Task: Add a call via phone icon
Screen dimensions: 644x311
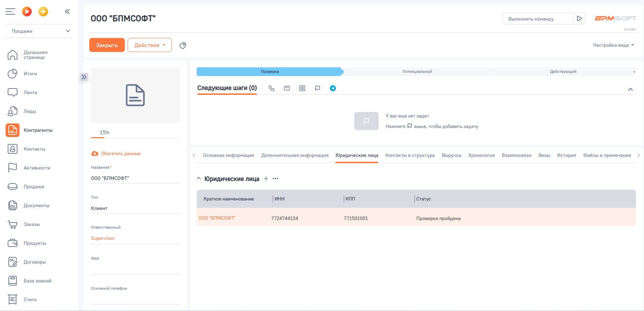Action: pos(272,88)
